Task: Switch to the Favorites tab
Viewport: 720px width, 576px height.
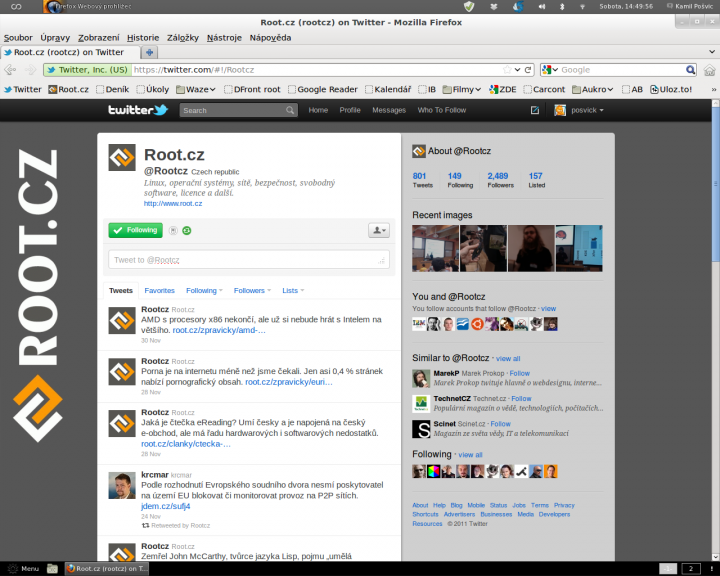Action: click(159, 290)
